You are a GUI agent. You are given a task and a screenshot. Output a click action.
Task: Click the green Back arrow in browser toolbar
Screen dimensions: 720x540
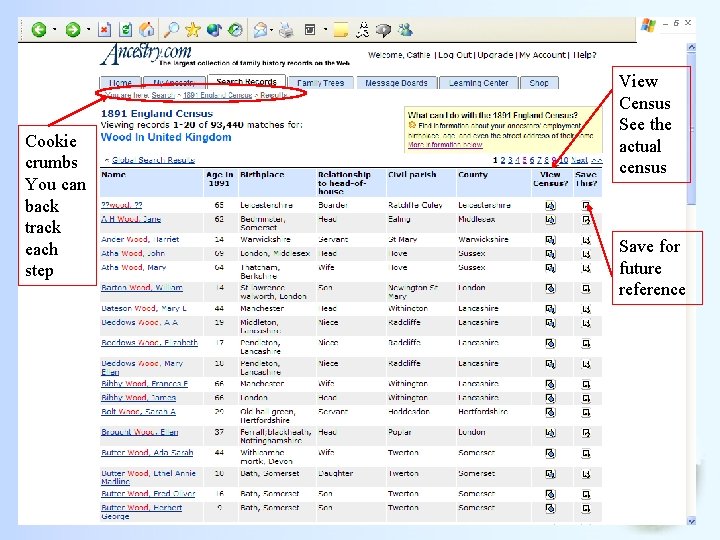[x=39, y=30]
